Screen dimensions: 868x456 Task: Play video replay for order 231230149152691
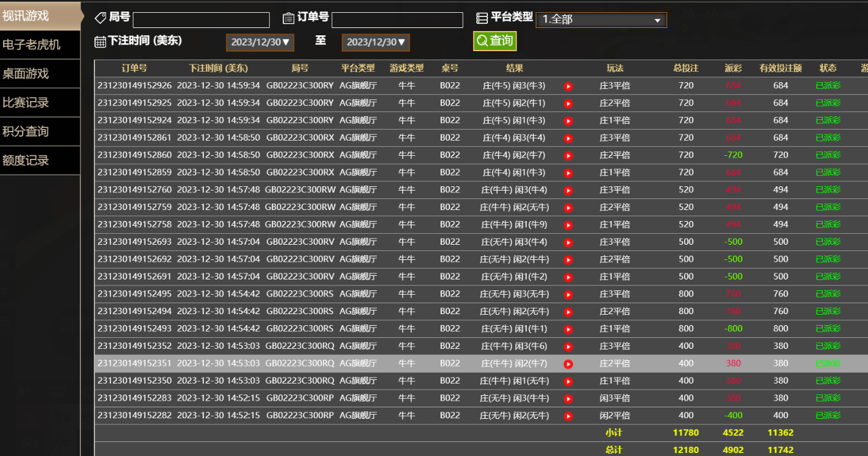[x=568, y=277]
